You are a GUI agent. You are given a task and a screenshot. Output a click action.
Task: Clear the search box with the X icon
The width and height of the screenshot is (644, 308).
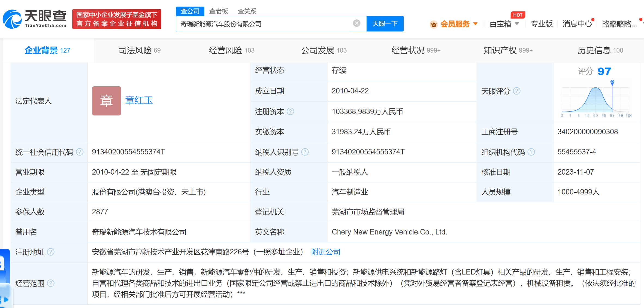[356, 23]
